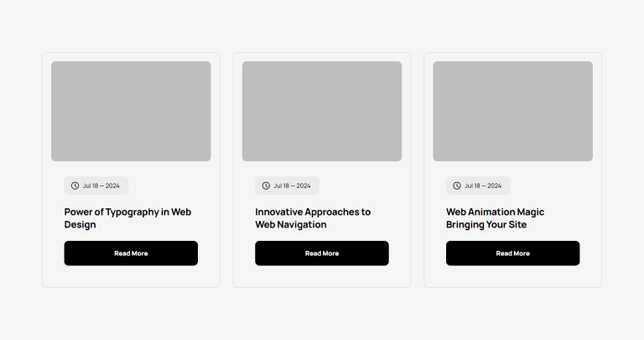Click clock icon on Web Animation Magic card
644x340 pixels.
pyautogui.click(x=457, y=186)
